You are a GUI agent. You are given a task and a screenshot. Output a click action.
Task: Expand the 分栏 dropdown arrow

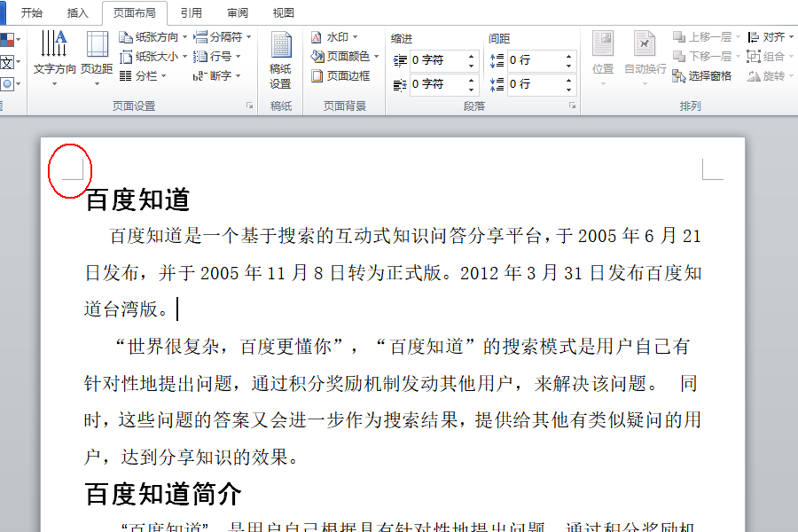click(x=164, y=76)
